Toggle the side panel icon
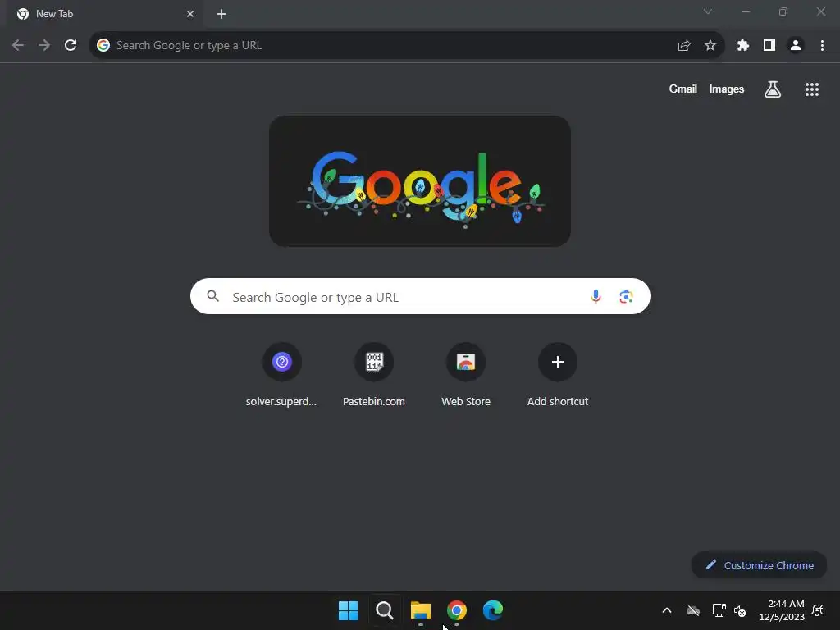 point(769,46)
